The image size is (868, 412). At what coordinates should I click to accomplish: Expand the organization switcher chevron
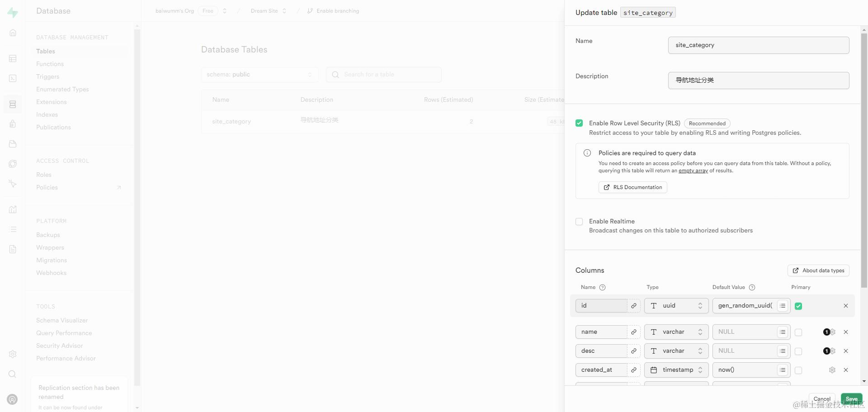point(225,11)
